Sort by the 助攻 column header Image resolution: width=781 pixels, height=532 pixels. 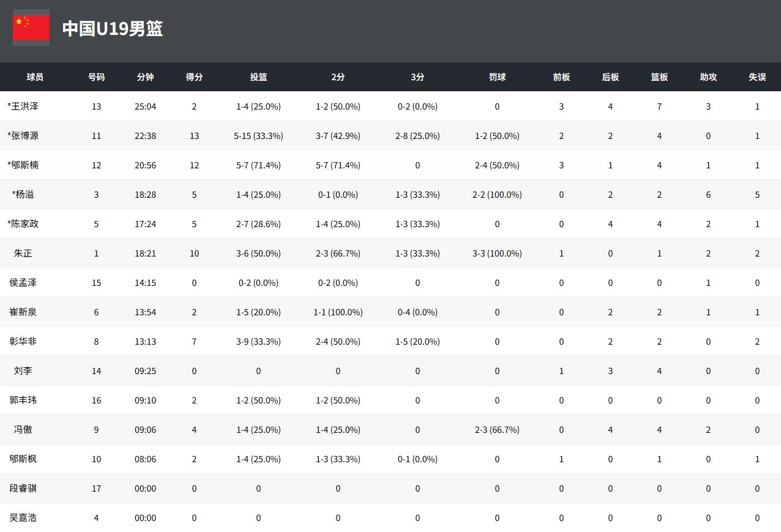click(708, 77)
